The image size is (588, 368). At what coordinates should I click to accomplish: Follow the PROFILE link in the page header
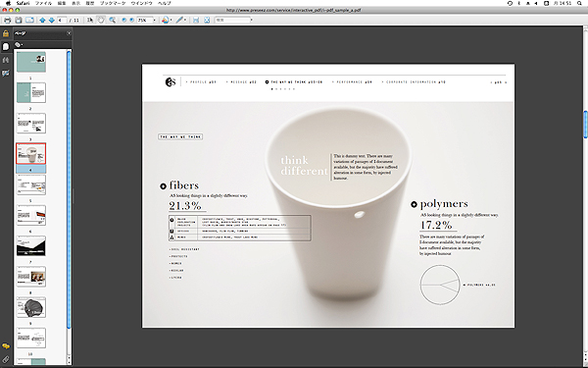click(x=201, y=81)
